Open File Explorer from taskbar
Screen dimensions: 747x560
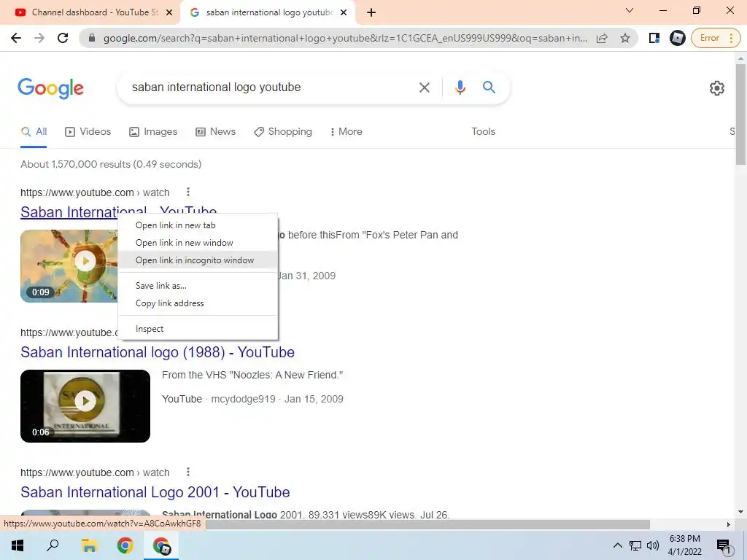[x=89, y=545]
